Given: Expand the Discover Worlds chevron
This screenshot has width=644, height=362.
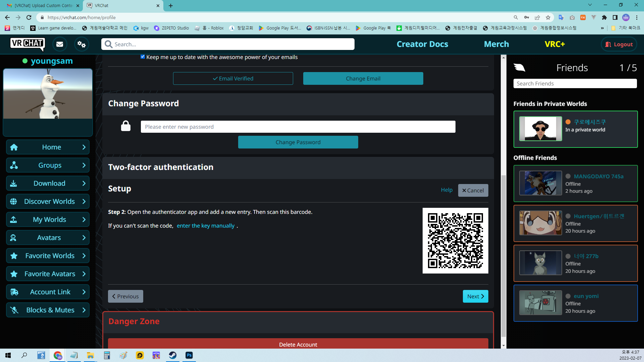Looking at the screenshot, I should [84, 201].
